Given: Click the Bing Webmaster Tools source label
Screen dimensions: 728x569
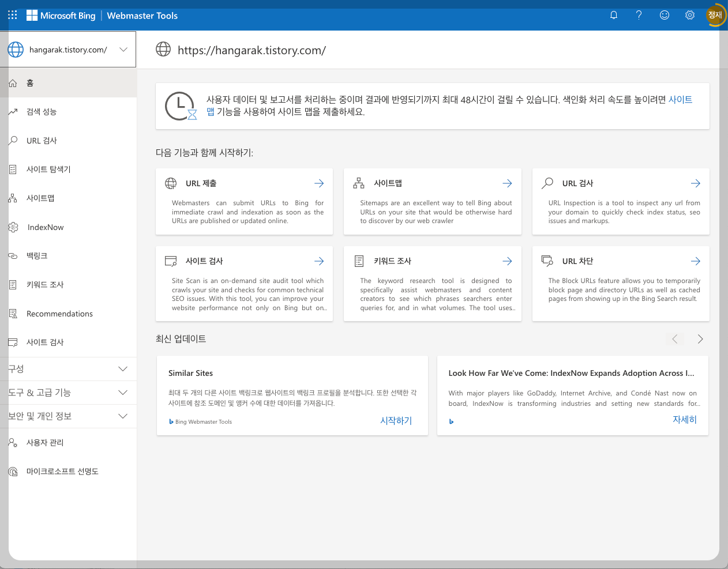Looking at the screenshot, I should tap(203, 422).
